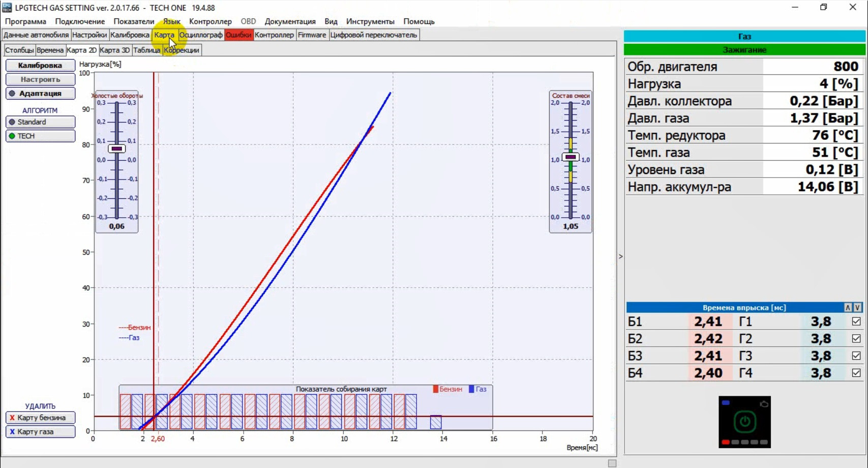This screenshot has height=468, width=868.
Task: Switch to the Осциллограф tab
Action: 201,35
